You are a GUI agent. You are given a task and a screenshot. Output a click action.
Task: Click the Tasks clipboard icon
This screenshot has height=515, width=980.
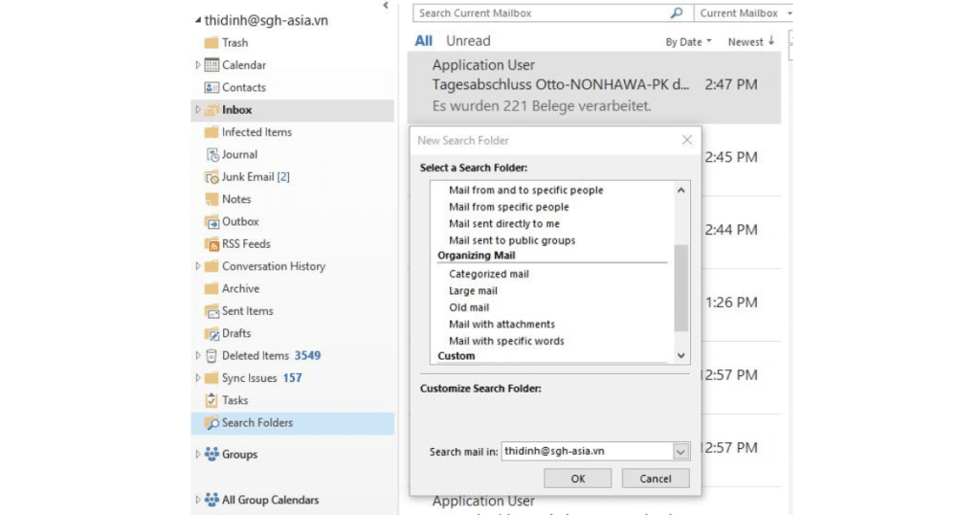click(212, 400)
